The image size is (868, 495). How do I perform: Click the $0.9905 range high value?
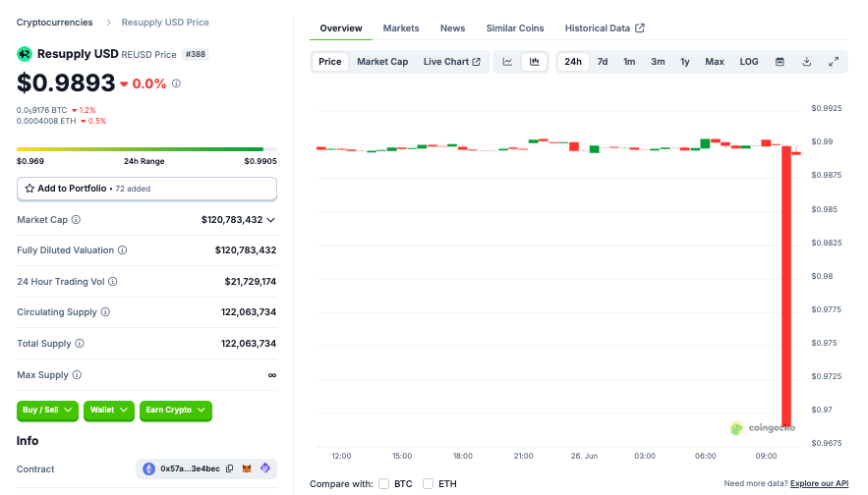coord(260,161)
